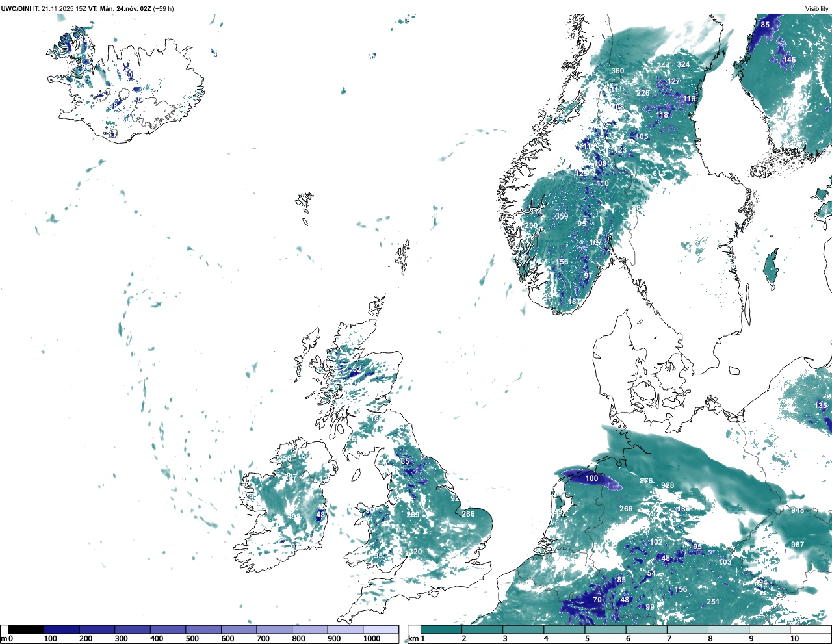Click the '269' value over central England
Viewport: 832px width, 644px height.
(x=413, y=515)
